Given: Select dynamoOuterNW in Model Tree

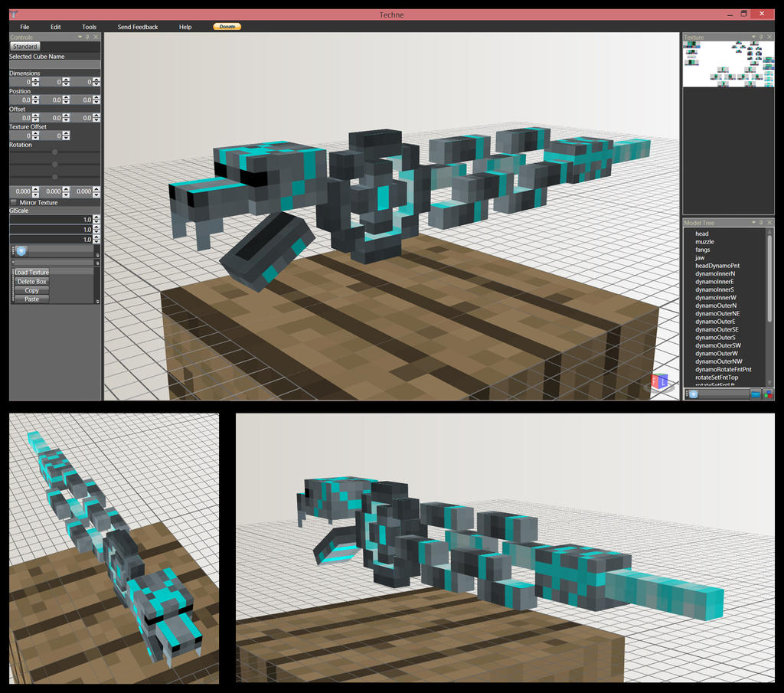Looking at the screenshot, I should (x=718, y=362).
